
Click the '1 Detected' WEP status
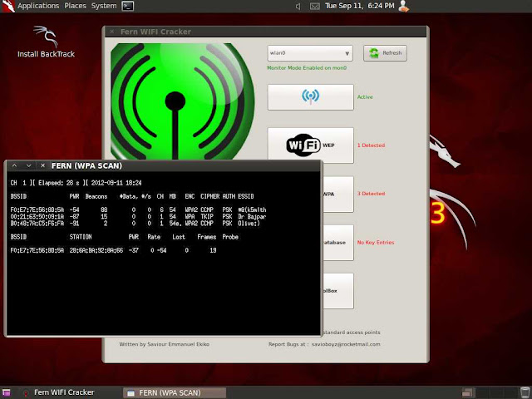371,145
